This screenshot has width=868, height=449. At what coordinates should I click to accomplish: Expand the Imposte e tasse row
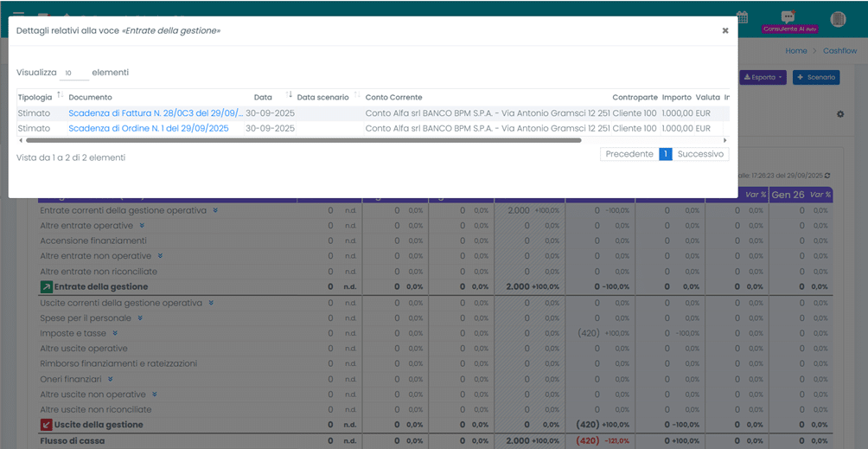point(115,333)
